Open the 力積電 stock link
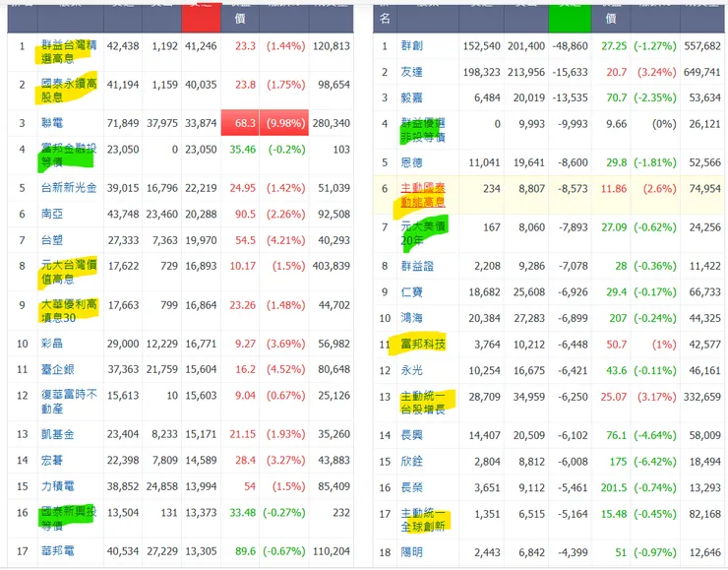This screenshot has width=728, height=570. click(58, 486)
